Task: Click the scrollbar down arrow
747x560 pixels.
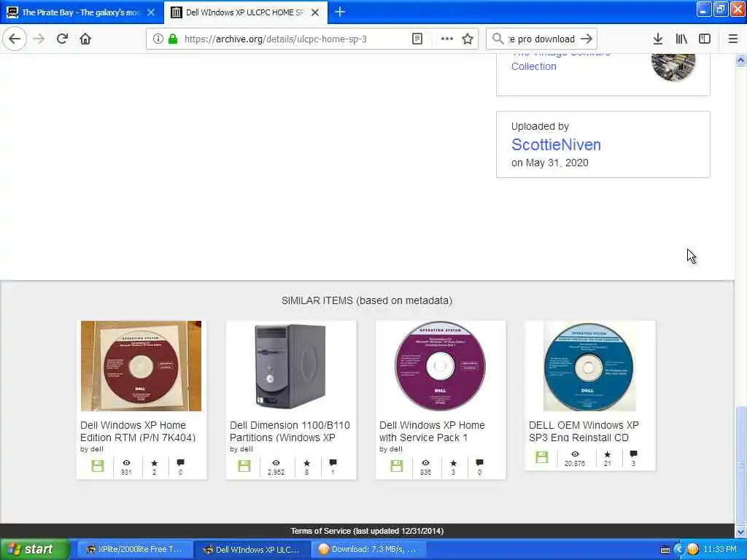Action: (741, 532)
